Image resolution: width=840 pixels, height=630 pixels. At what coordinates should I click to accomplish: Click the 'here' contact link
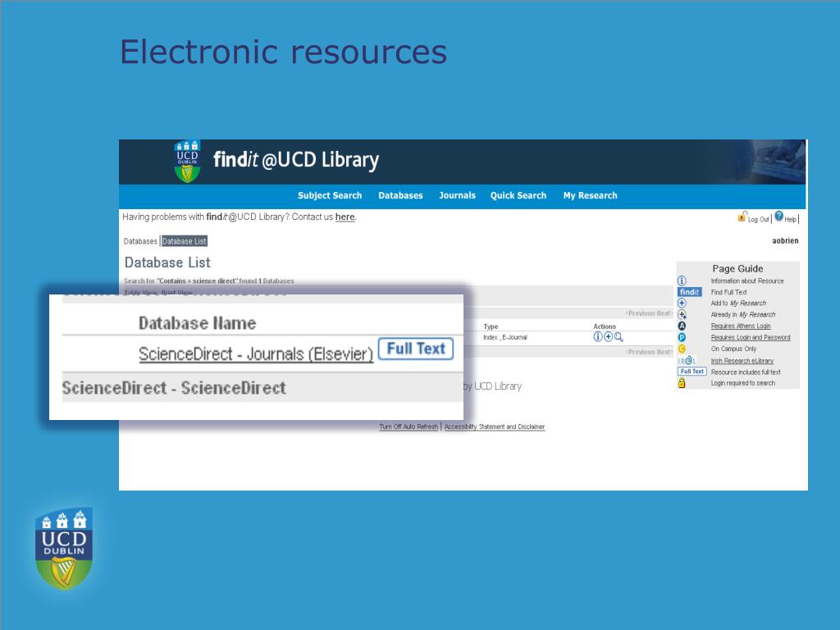345,217
